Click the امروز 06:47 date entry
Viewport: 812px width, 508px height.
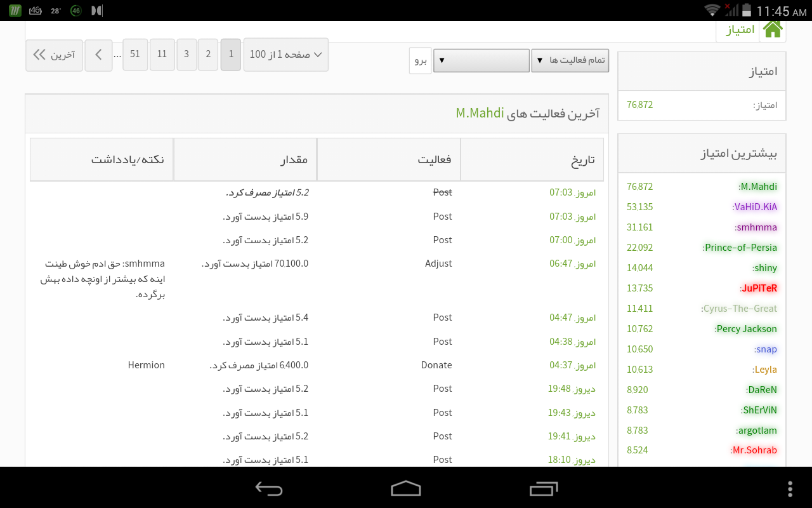pos(573,264)
